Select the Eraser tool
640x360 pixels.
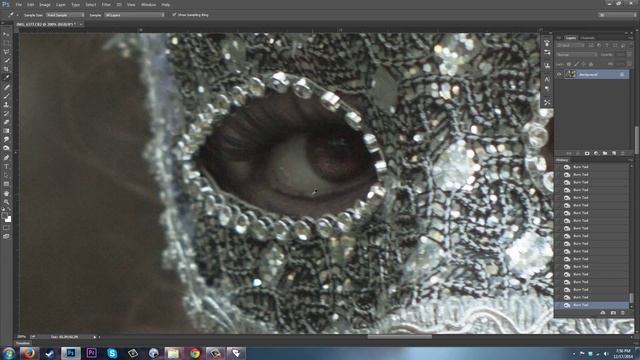[6, 122]
